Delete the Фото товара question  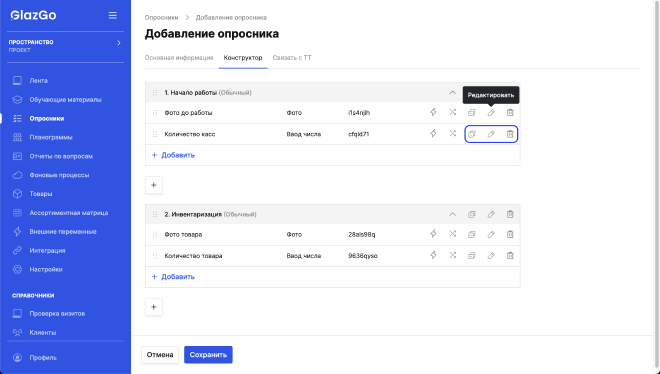[510, 234]
